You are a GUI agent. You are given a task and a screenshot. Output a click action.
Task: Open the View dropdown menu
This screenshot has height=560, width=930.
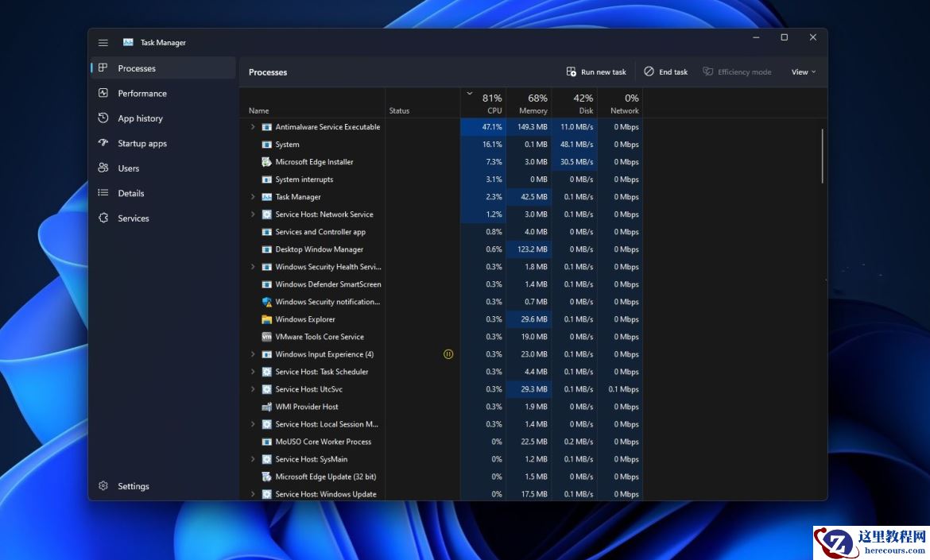pyautogui.click(x=803, y=71)
